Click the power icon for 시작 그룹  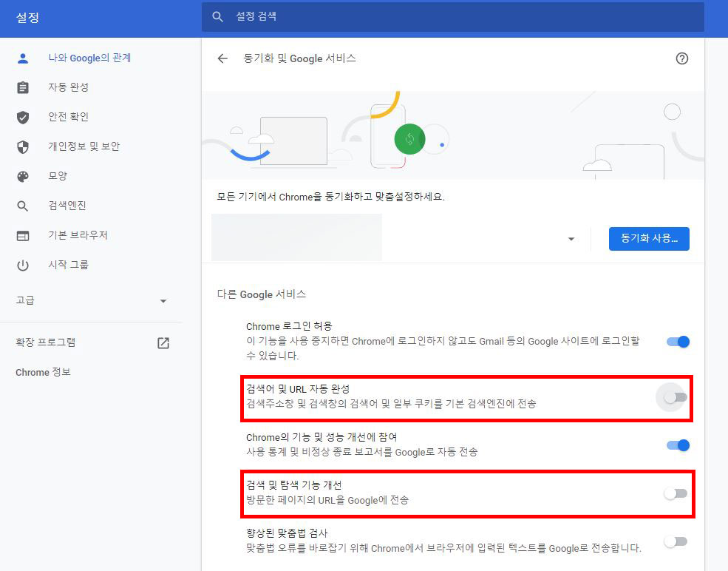coord(23,266)
